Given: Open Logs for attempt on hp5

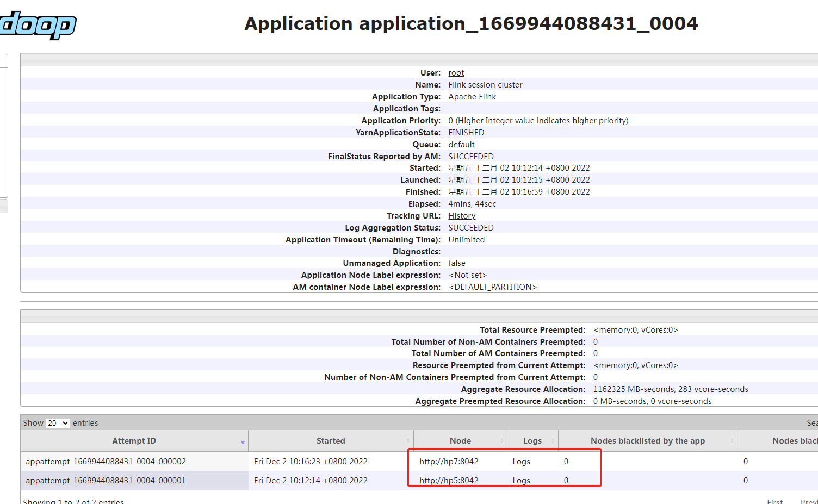Looking at the screenshot, I should pos(521,481).
